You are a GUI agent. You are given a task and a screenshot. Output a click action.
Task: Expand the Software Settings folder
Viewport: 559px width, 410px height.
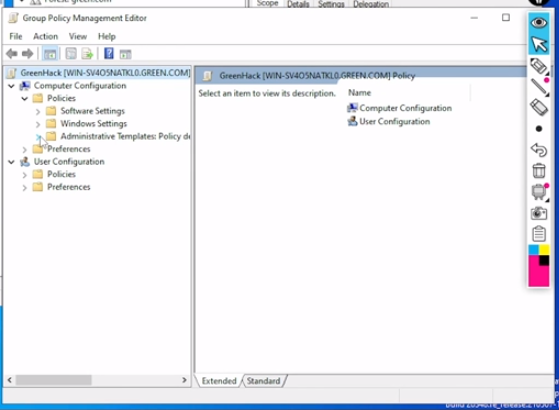pos(38,111)
